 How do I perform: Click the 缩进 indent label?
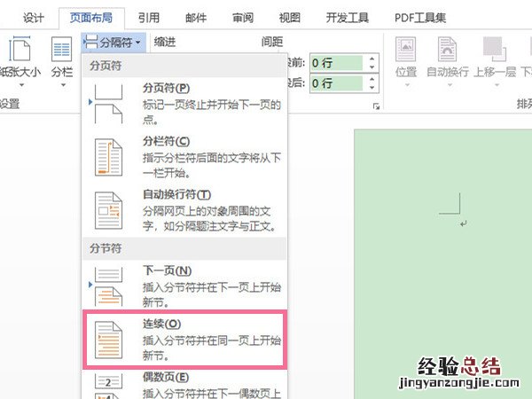165,42
